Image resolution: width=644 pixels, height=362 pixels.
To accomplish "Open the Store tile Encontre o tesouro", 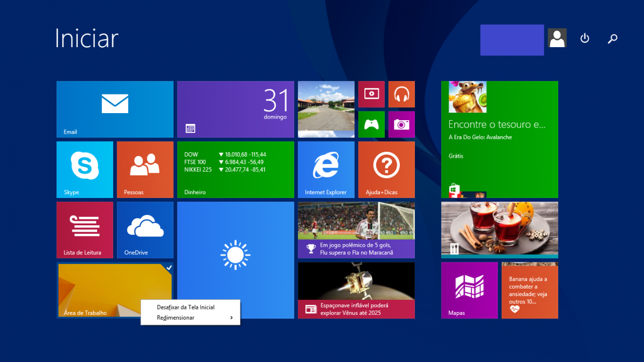I will click(500, 139).
